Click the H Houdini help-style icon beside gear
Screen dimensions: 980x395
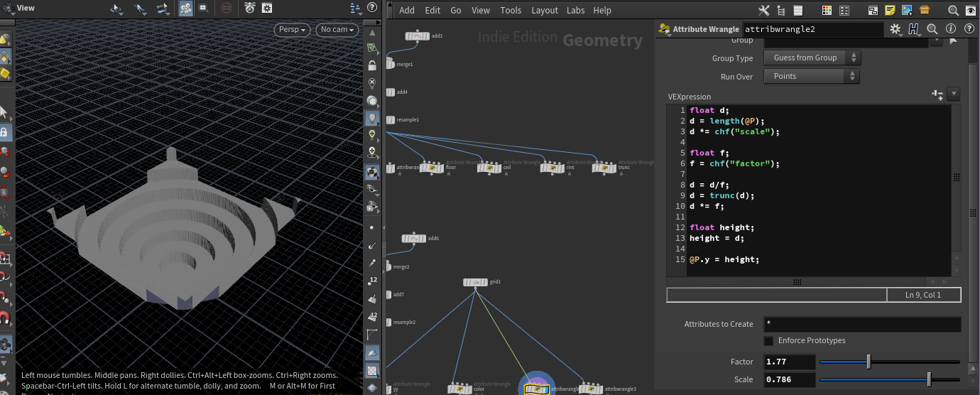(x=914, y=29)
